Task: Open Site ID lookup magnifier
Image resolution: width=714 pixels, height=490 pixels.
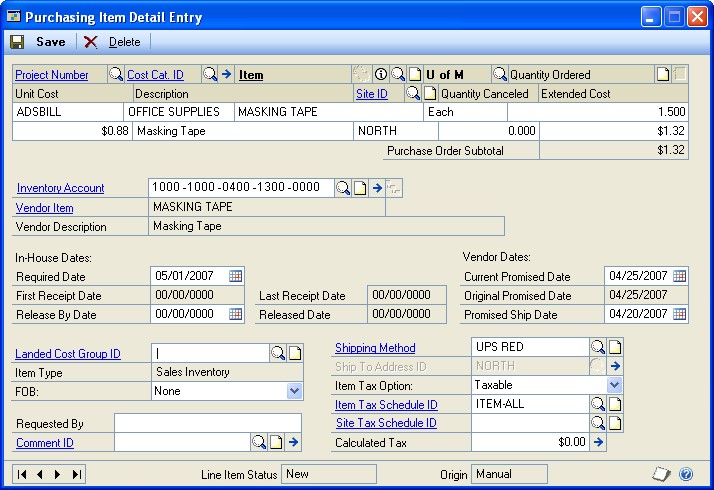Action: [x=413, y=93]
